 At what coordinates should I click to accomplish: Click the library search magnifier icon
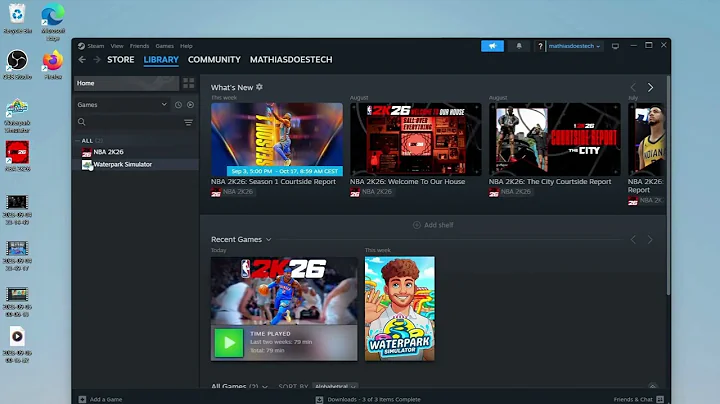coord(82,122)
